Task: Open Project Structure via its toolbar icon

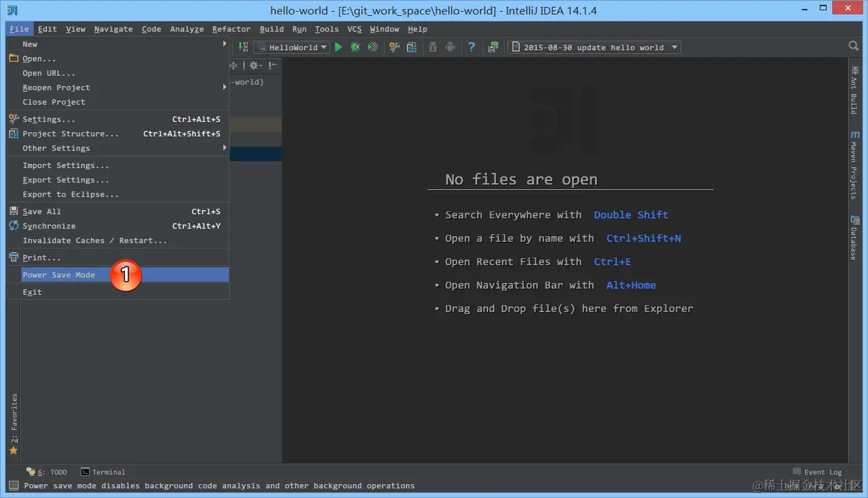Action: pyautogui.click(x=411, y=47)
